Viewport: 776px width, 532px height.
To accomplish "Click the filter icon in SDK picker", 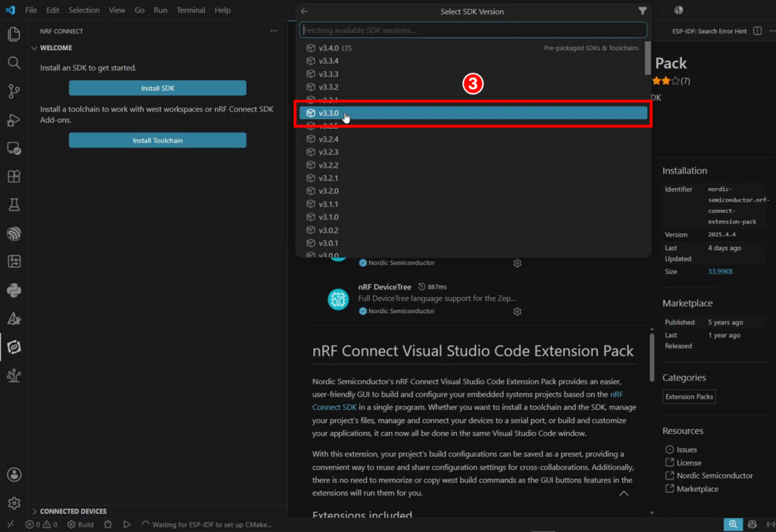I will [x=643, y=11].
